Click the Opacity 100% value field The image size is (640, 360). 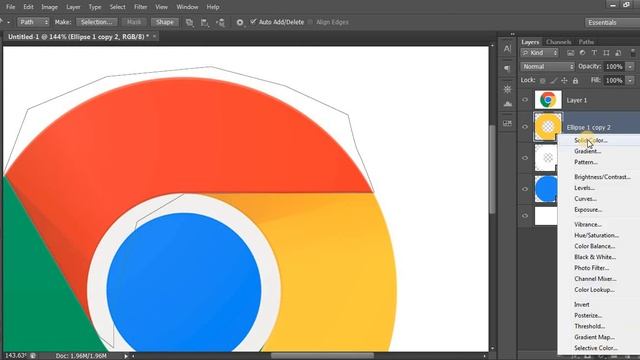pos(614,67)
